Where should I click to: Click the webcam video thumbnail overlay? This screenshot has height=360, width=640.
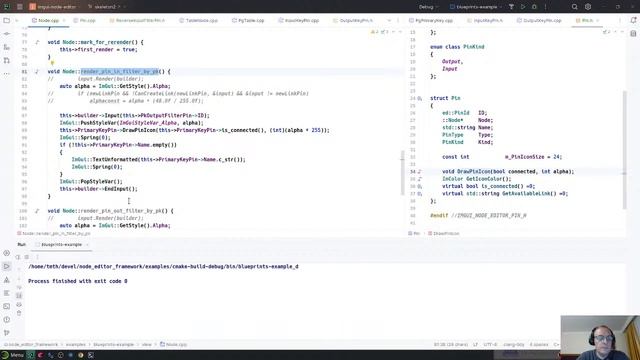click(600, 338)
